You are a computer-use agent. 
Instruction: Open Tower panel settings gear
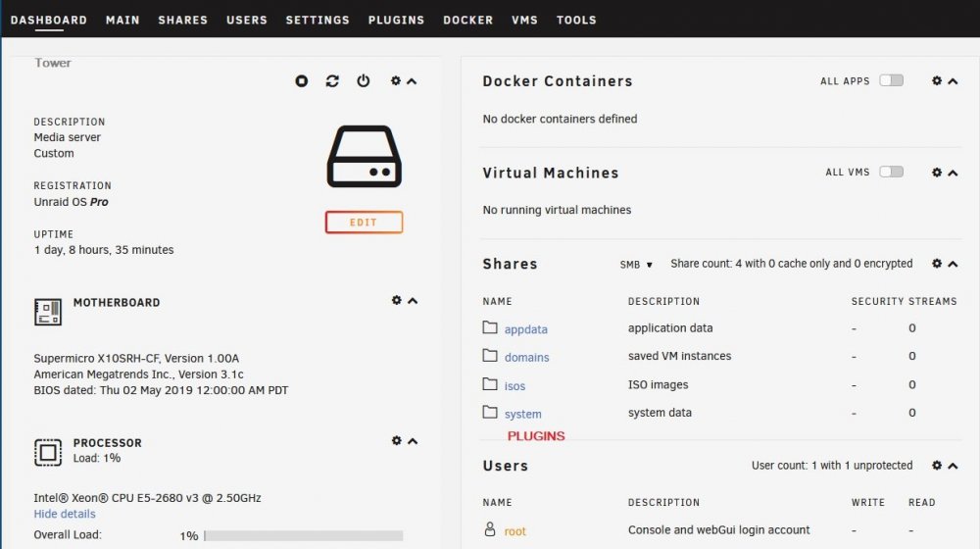click(x=396, y=80)
